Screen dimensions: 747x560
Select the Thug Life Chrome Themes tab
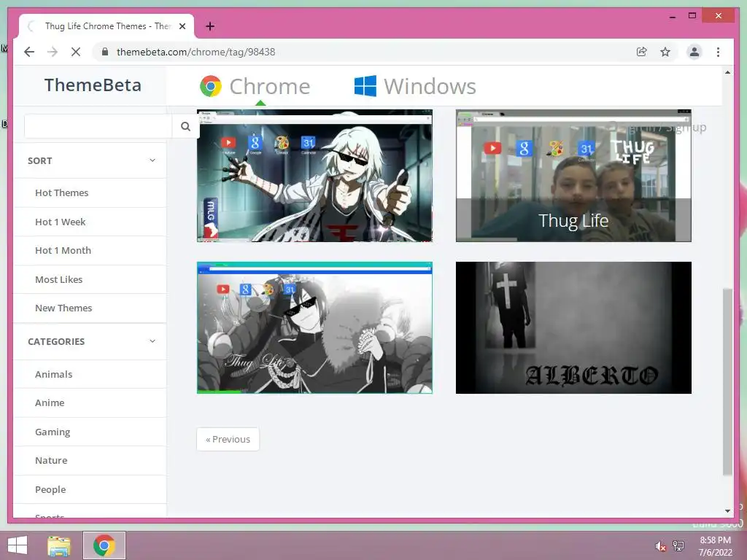click(x=107, y=26)
